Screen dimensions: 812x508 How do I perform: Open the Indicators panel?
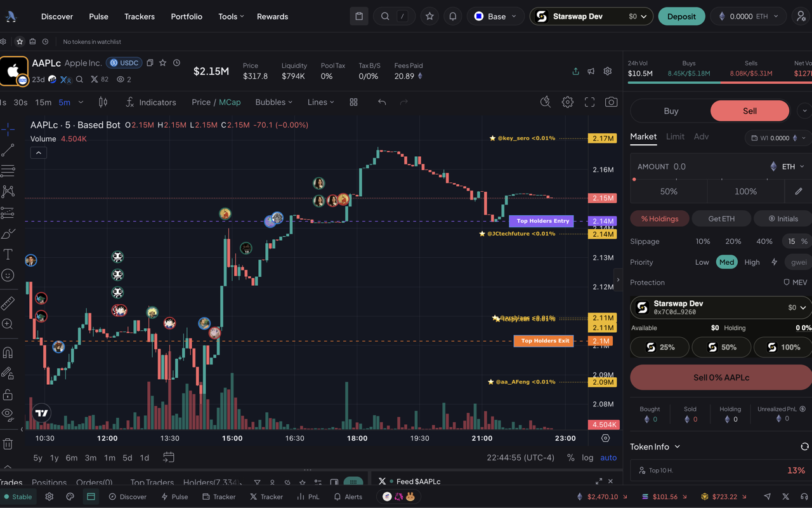pos(150,102)
